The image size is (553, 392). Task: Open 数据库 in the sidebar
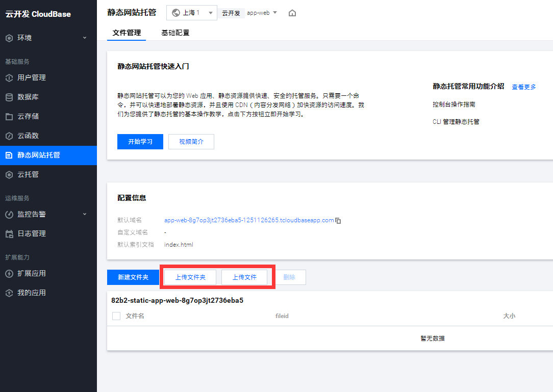coord(48,97)
